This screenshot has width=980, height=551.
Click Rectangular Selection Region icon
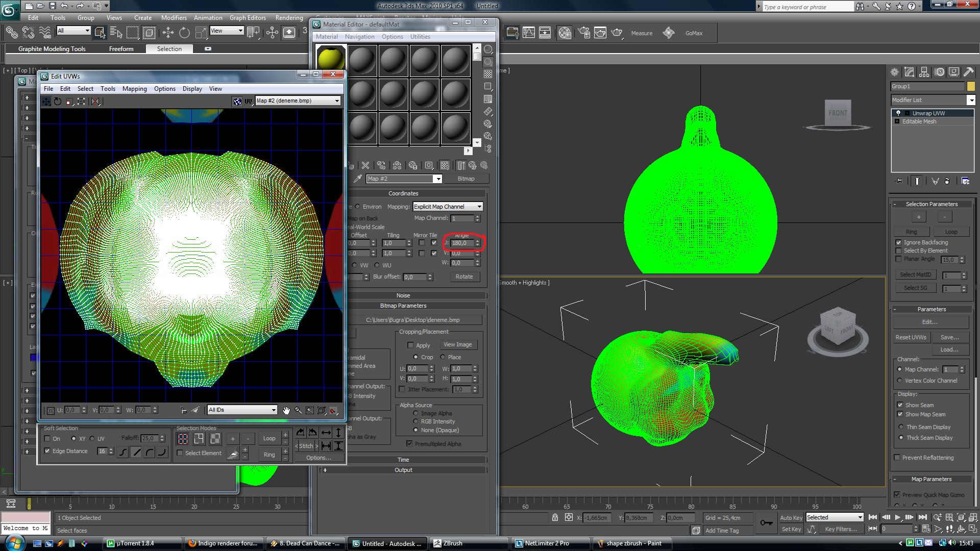(133, 33)
